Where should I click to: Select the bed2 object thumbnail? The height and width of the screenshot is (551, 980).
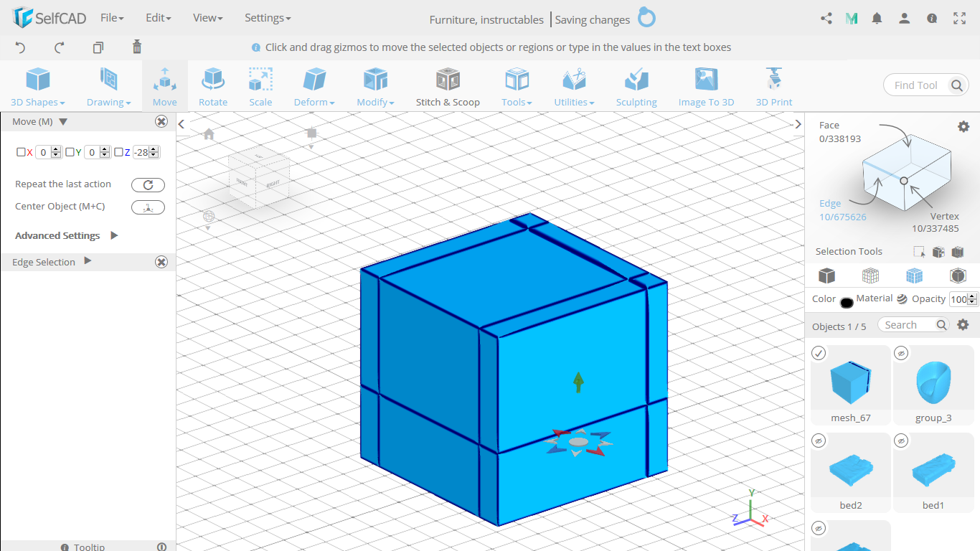(x=851, y=471)
